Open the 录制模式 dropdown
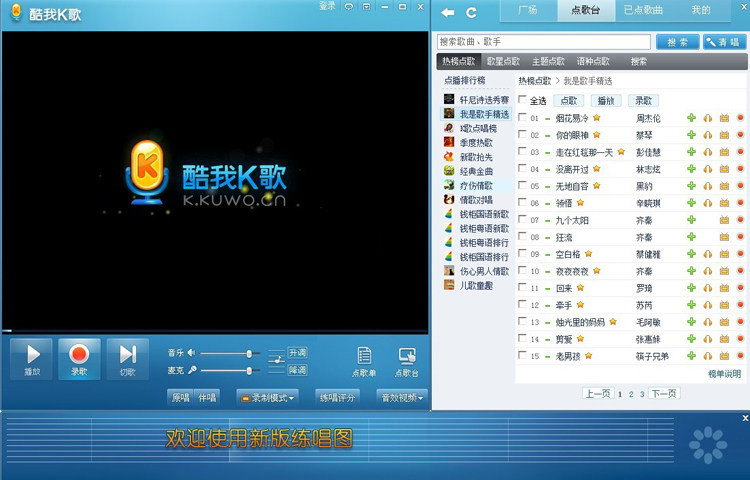The image size is (750, 480). [267, 398]
